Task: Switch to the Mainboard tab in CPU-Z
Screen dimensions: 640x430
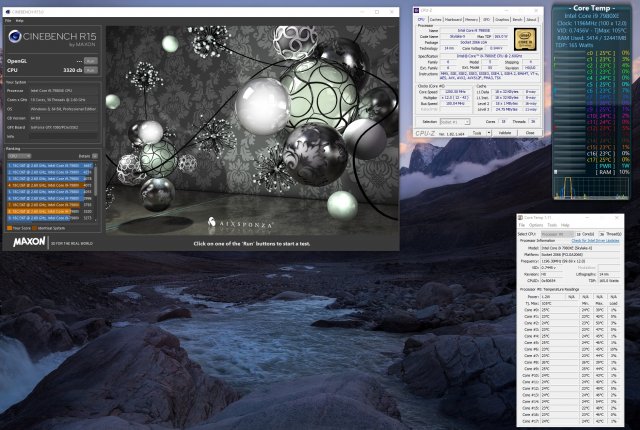Action: (x=451, y=19)
